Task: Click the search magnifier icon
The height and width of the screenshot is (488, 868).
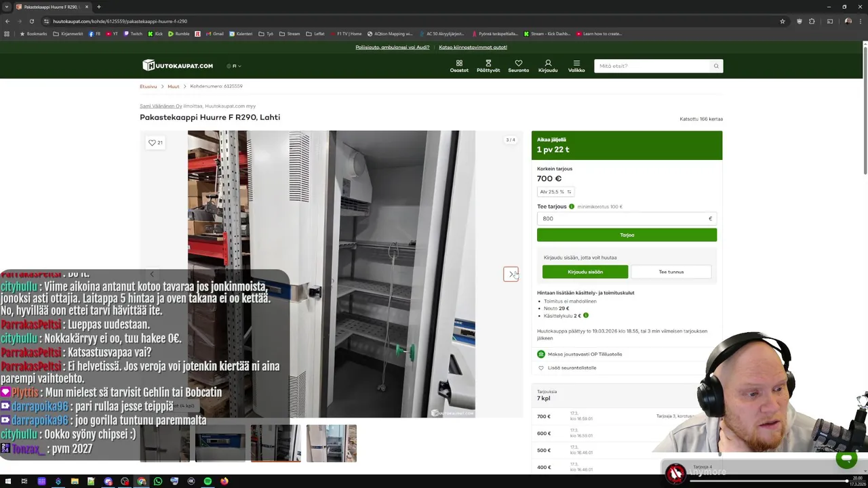Action: tap(715, 66)
